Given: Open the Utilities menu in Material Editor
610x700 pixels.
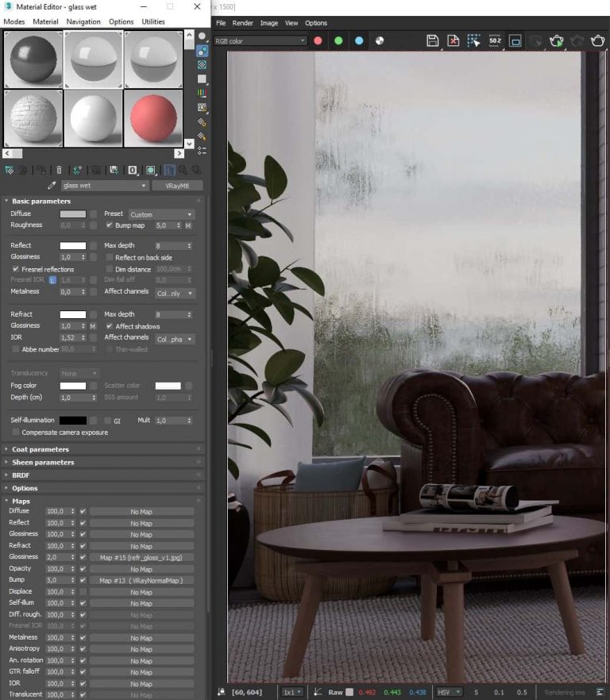Looking at the screenshot, I should [x=153, y=21].
